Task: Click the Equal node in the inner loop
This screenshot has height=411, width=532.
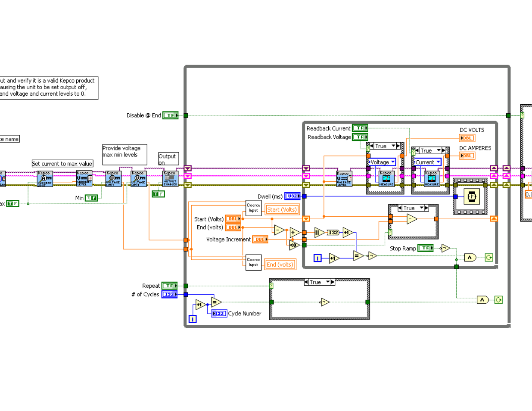Action: tap(358, 256)
